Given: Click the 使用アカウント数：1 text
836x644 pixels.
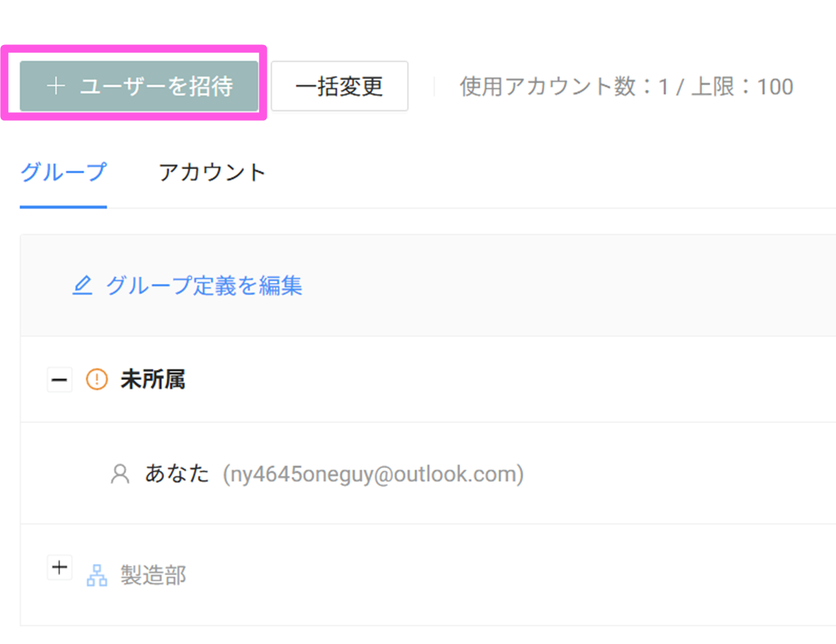Looking at the screenshot, I should [x=563, y=87].
